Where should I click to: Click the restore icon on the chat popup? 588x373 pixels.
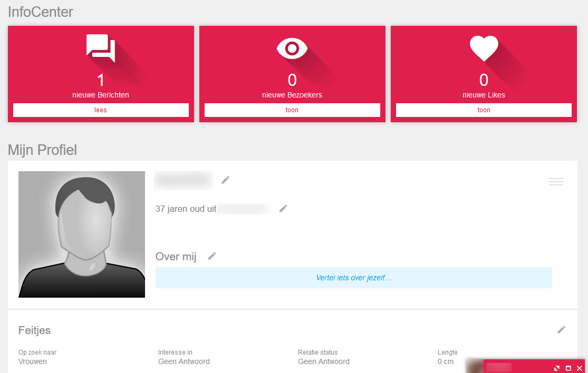click(556, 368)
